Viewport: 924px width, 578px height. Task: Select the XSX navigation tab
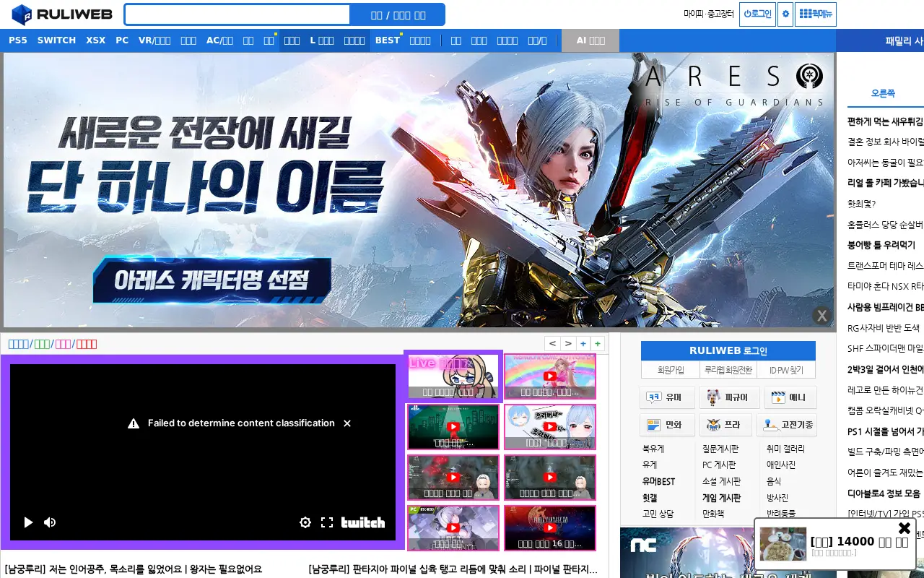(96, 40)
